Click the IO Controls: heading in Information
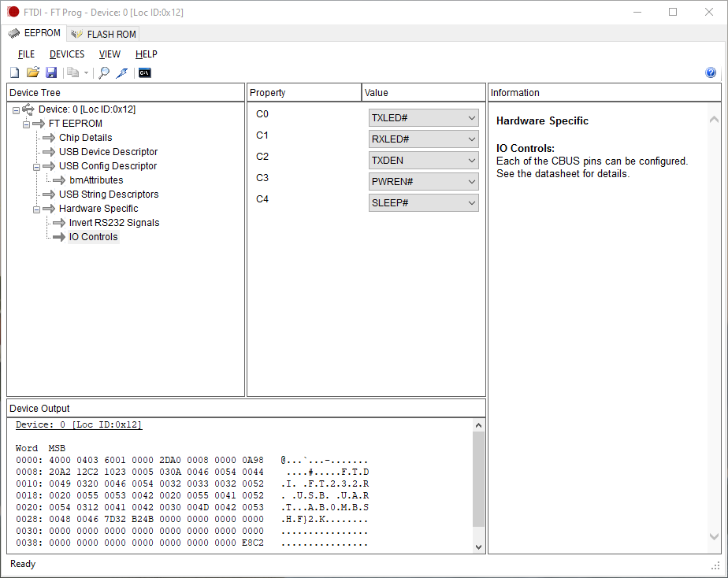This screenshot has width=728, height=578. (x=526, y=149)
